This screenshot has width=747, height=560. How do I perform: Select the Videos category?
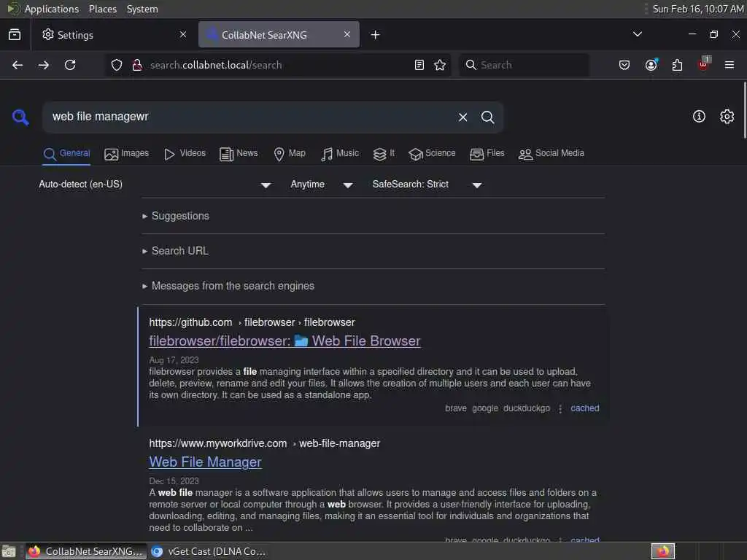(x=185, y=153)
